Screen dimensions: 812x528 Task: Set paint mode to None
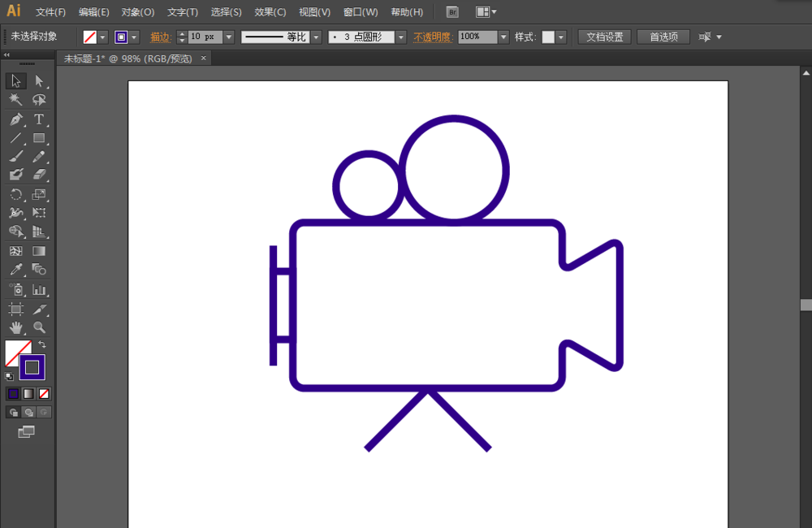[44, 394]
